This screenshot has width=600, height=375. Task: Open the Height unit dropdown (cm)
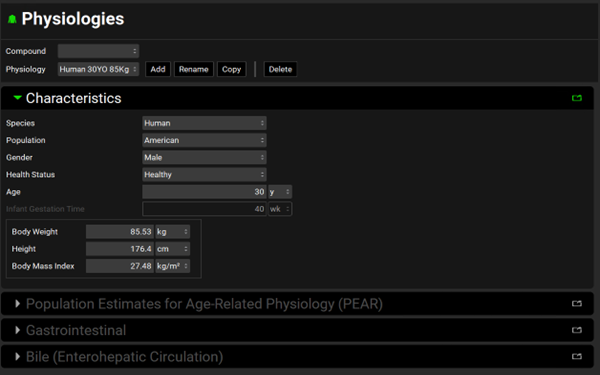[x=173, y=249]
